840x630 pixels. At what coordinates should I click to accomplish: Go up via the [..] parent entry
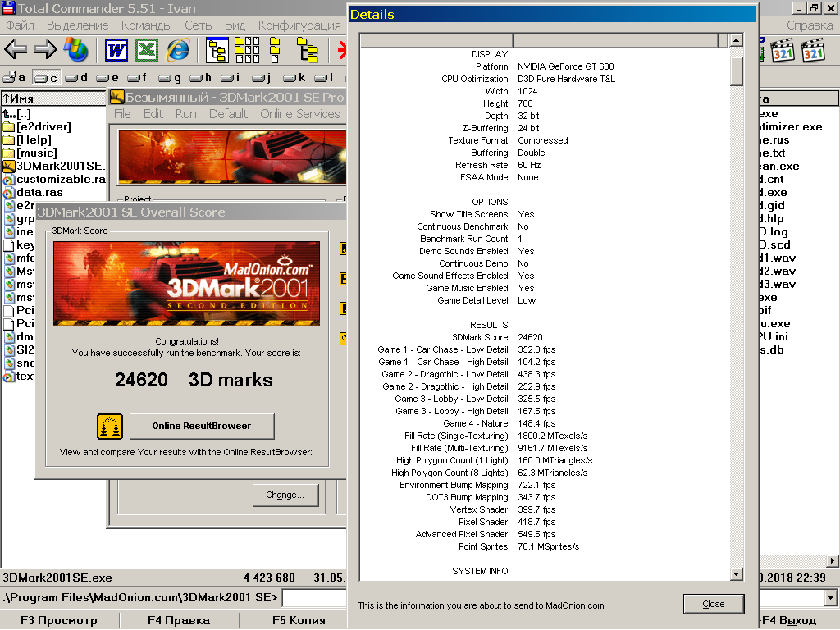[23, 114]
